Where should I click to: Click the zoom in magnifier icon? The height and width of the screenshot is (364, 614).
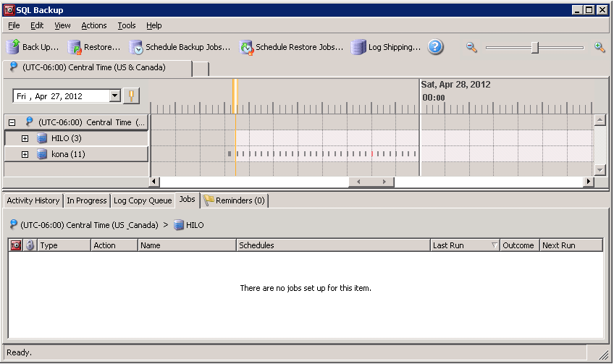(600, 47)
